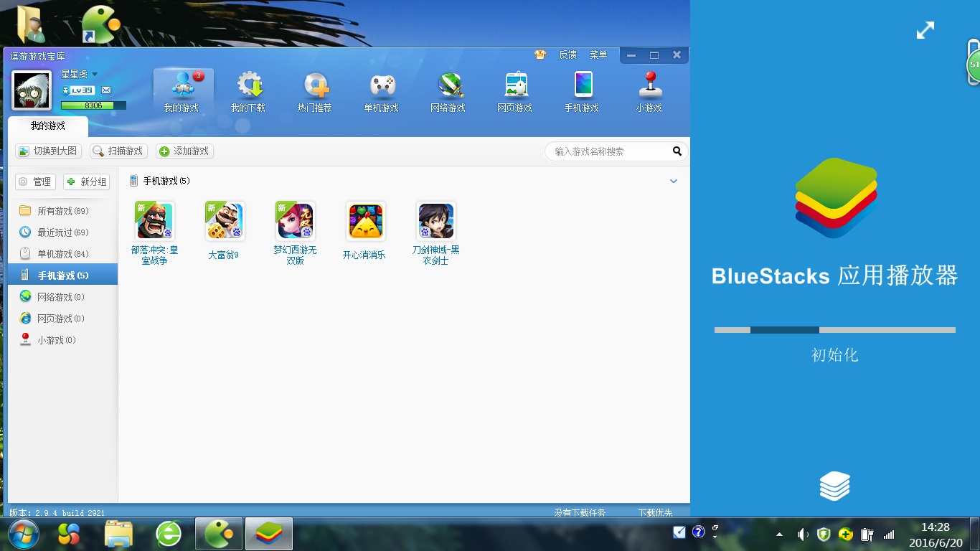Select 网络游戏 (0) in sidebar
The image size is (980, 551).
[62, 297]
